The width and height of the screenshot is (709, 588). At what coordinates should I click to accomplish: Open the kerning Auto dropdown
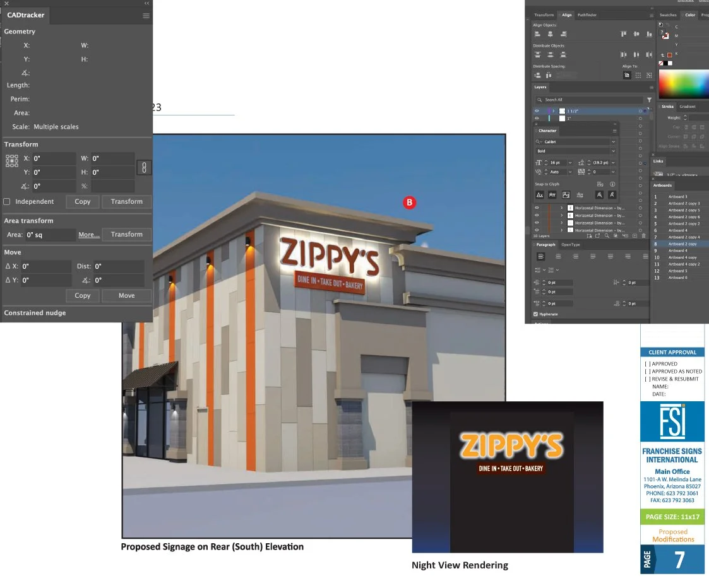[x=570, y=172]
